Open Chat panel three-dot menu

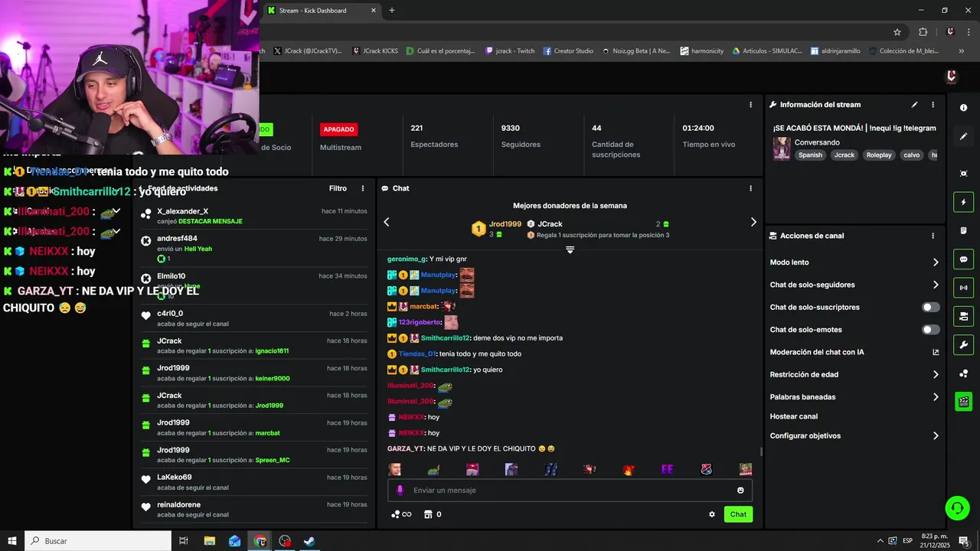[750, 188]
